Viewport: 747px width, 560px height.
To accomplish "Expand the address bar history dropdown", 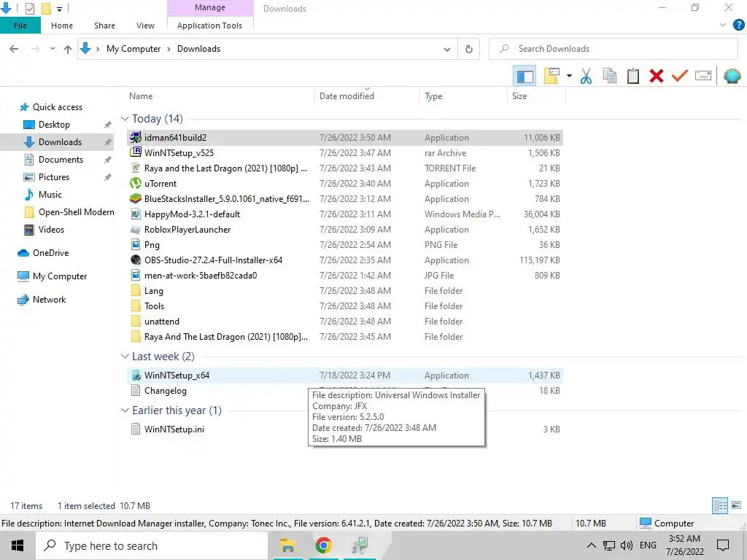I will [447, 49].
